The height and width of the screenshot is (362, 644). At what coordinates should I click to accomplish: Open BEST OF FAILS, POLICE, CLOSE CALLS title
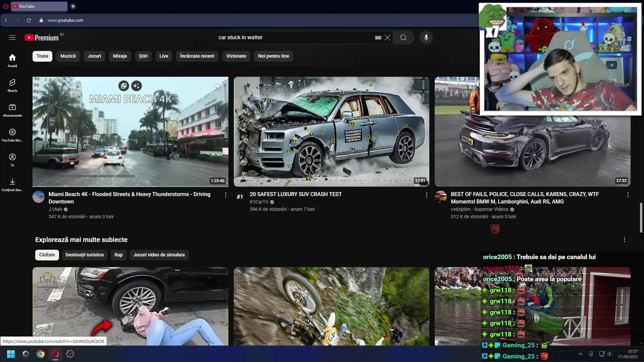525,198
